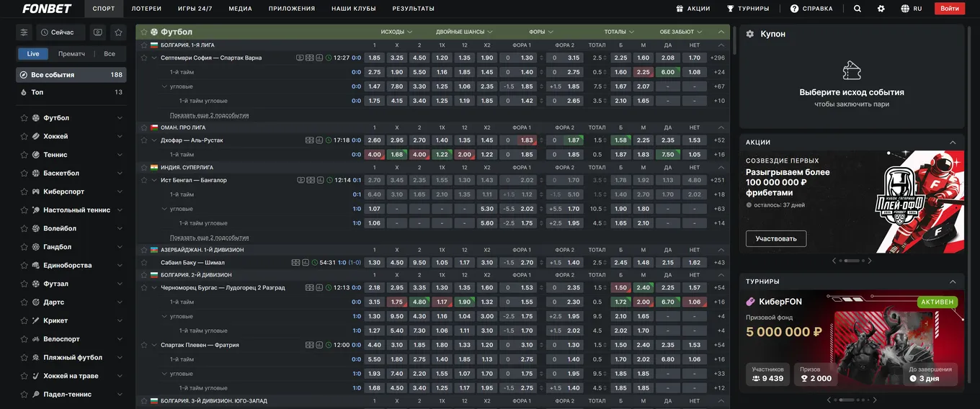Viewport: 980px width, 409px height.
Task: Click the Дартс sport icon
Action: [35, 302]
